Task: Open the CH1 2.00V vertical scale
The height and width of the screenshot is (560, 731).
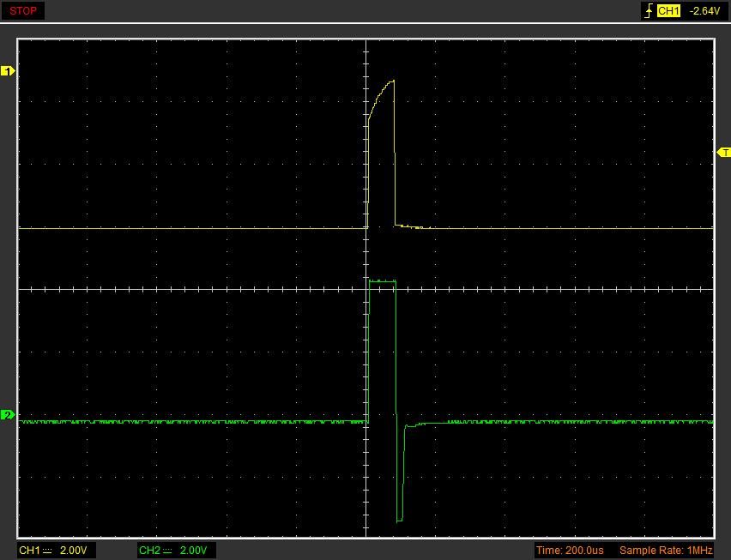Action: [x=73, y=550]
